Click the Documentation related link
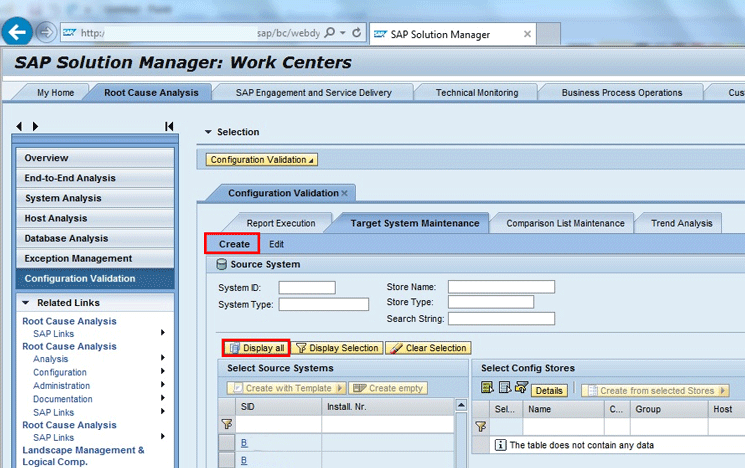The width and height of the screenshot is (745, 468). tap(63, 399)
